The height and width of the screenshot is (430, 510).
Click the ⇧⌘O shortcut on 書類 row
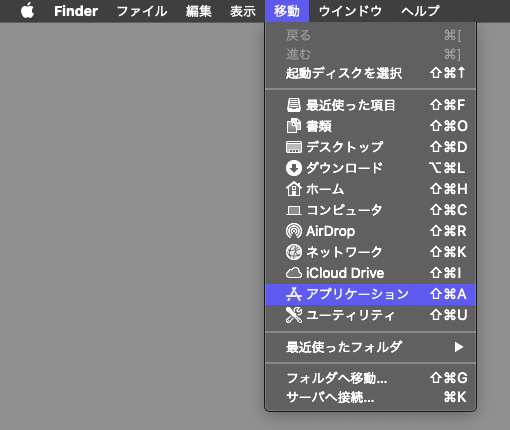pyautogui.click(x=449, y=126)
